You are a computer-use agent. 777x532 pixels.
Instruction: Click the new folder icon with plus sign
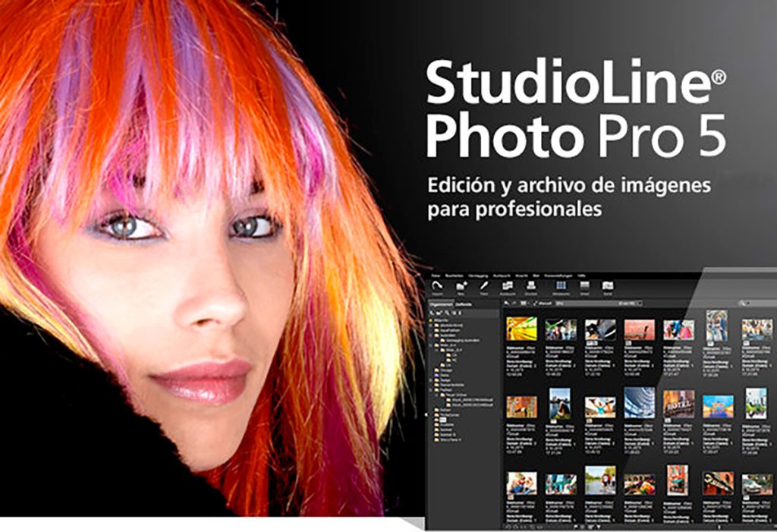[462, 285]
